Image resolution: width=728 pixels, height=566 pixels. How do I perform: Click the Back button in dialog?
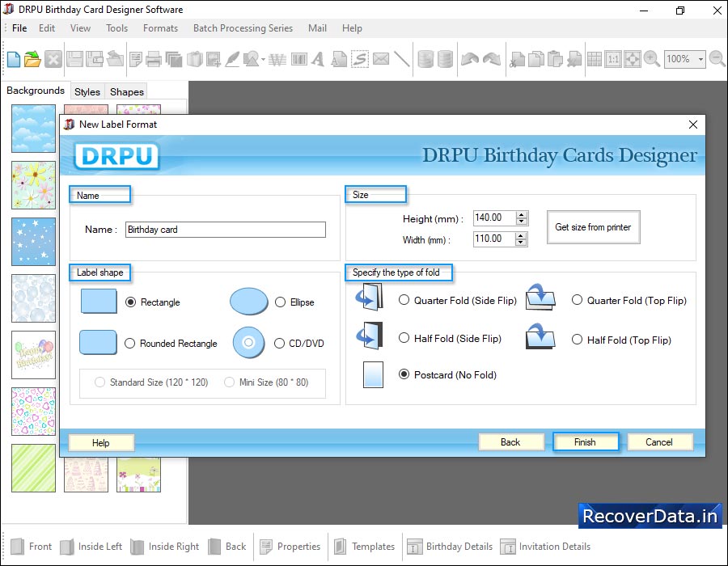click(510, 442)
